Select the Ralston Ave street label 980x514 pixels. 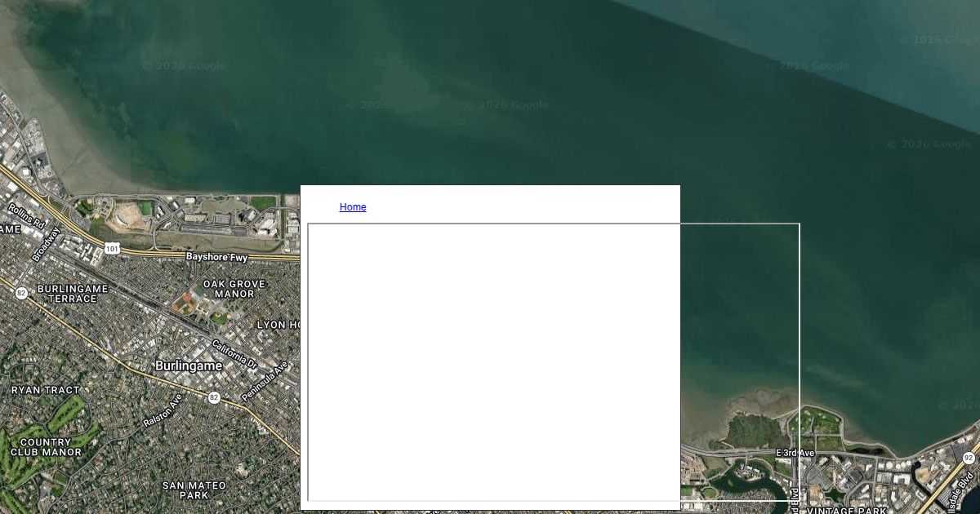point(163,411)
